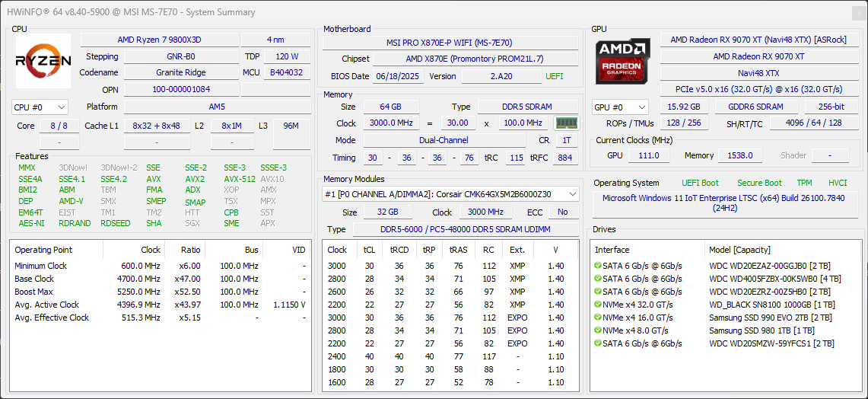868x399 pixels.
Task: Click green status icon for WD_BLACK SN8100
Action: click(x=597, y=305)
